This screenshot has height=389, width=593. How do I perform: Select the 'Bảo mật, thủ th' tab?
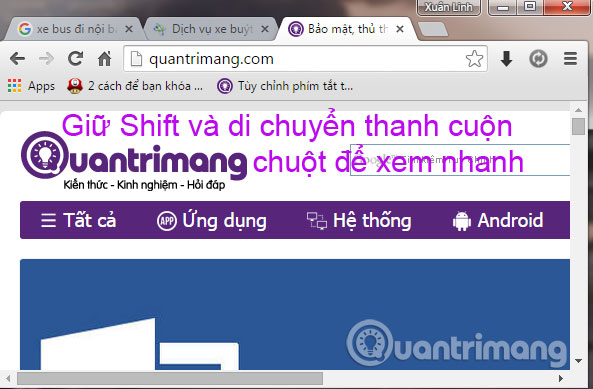pyautogui.click(x=347, y=29)
